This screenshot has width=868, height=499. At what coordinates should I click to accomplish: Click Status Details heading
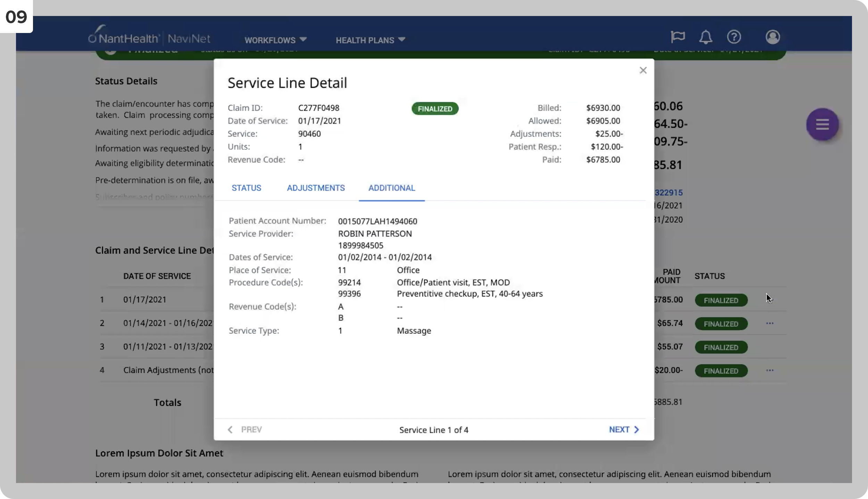[126, 81]
